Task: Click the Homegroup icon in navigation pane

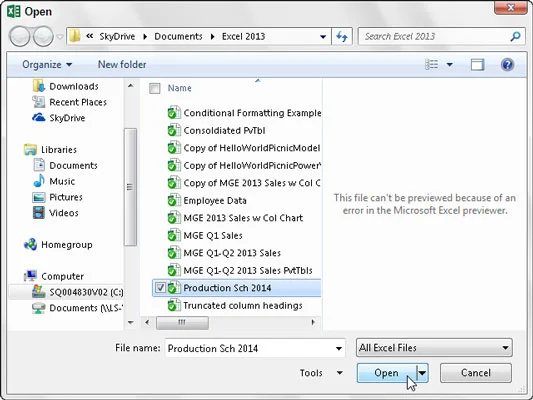Action: tap(31, 244)
